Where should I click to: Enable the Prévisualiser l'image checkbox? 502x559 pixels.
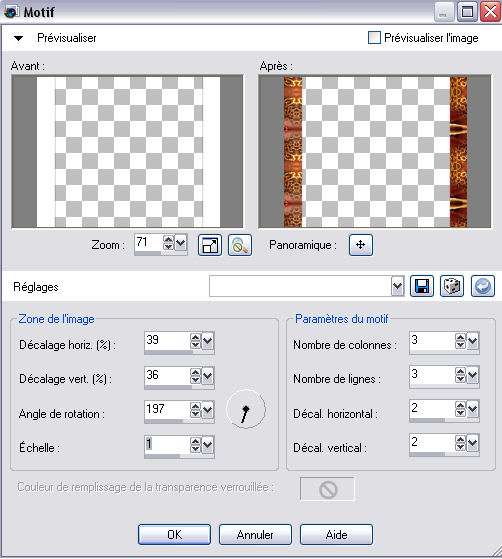[374, 38]
